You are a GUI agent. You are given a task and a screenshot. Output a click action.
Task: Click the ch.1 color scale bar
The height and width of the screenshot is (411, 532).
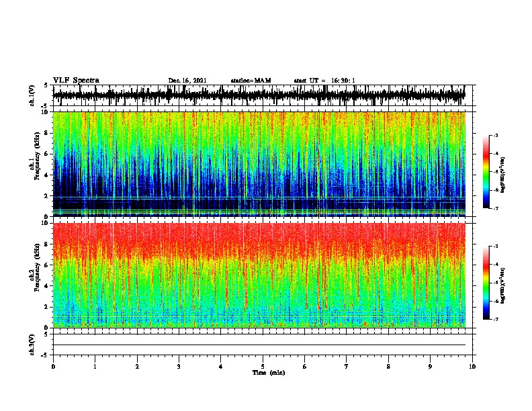click(x=486, y=172)
